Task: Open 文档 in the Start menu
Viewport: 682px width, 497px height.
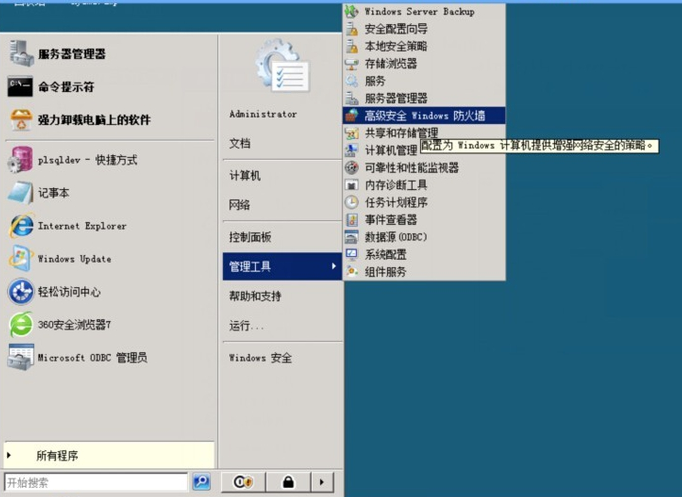Action: [x=240, y=143]
